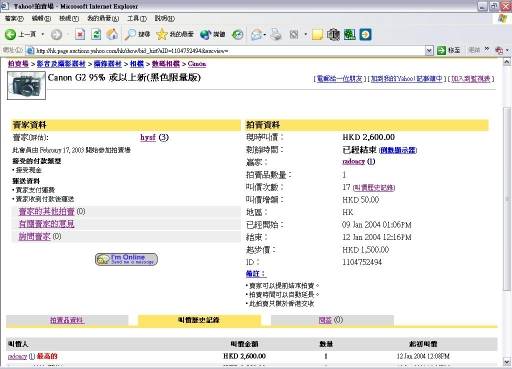Click the Research book toolbar icon
The height and width of the screenshot is (369, 512).
[333, 34]
